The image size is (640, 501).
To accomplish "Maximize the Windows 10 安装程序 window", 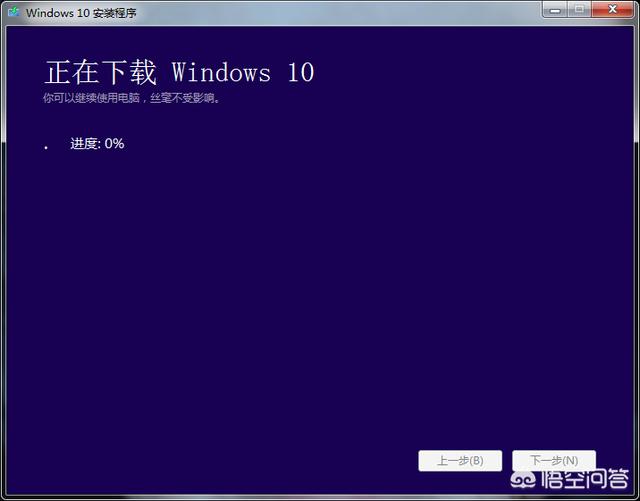I will (579, 10).
